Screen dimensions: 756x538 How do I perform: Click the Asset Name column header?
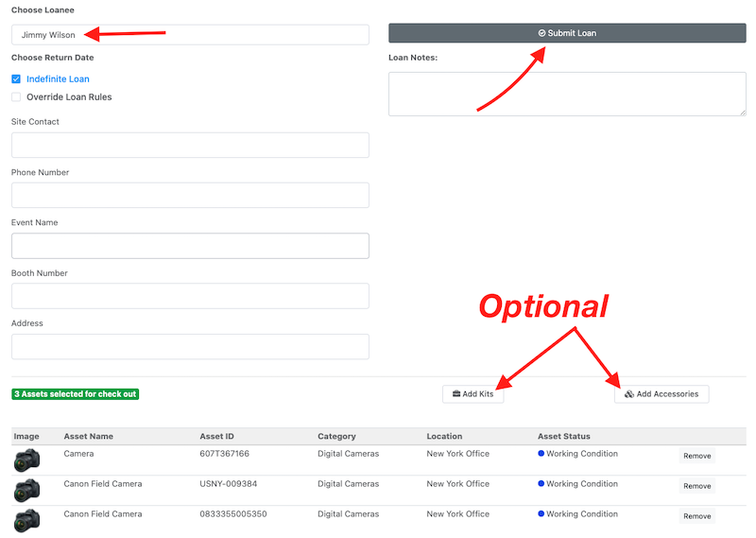88,437
